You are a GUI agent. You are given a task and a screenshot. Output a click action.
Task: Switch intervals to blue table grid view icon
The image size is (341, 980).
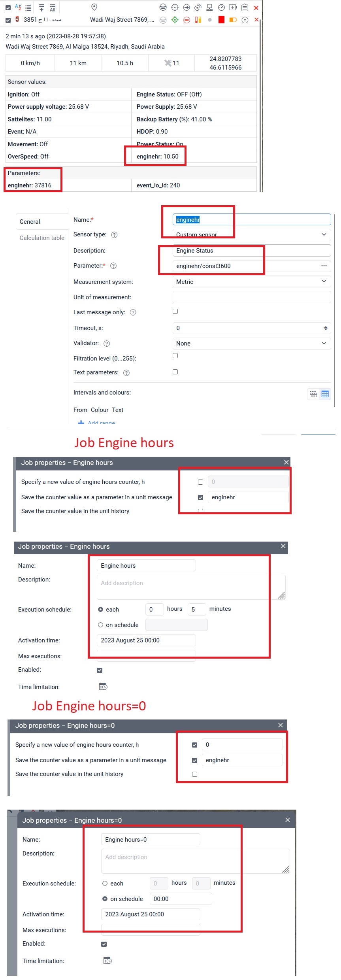click(325, 394)
